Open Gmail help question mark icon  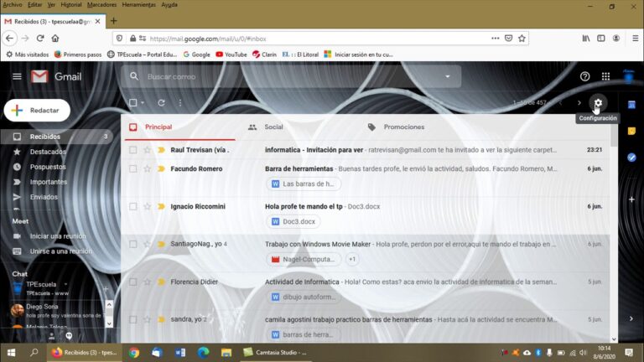pyautogui.click(x=584, y=76)
